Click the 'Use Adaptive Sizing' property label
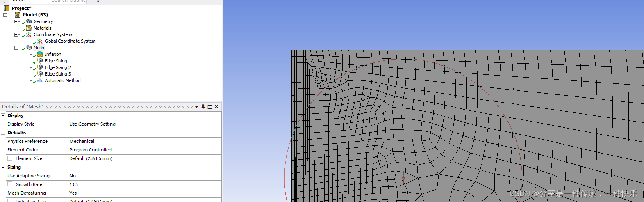 pyautogui.click(x=28, y=176)
